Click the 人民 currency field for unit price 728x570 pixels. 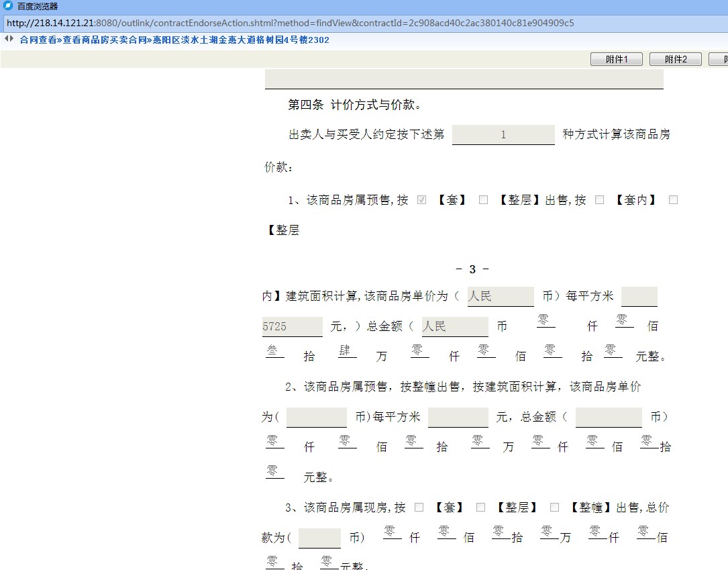point(500,296)
